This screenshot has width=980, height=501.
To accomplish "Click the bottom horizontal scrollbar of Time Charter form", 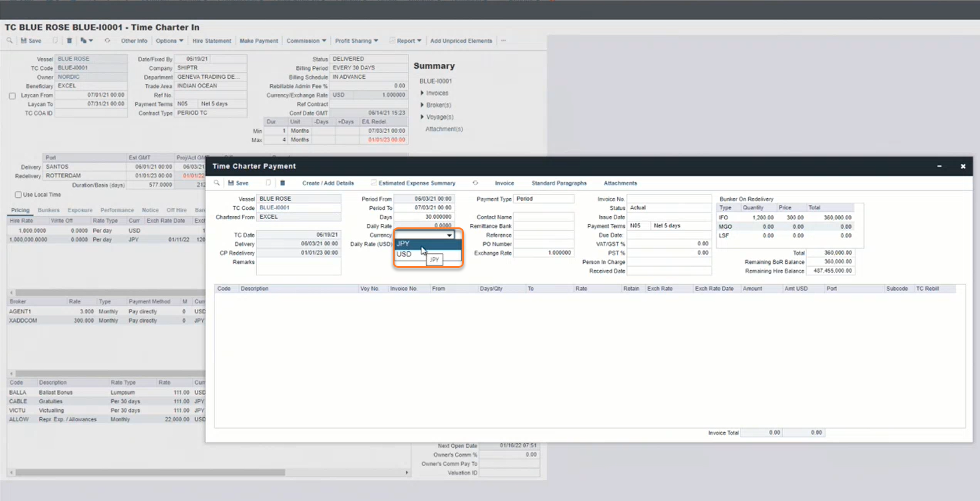I will tap(150, 473).
